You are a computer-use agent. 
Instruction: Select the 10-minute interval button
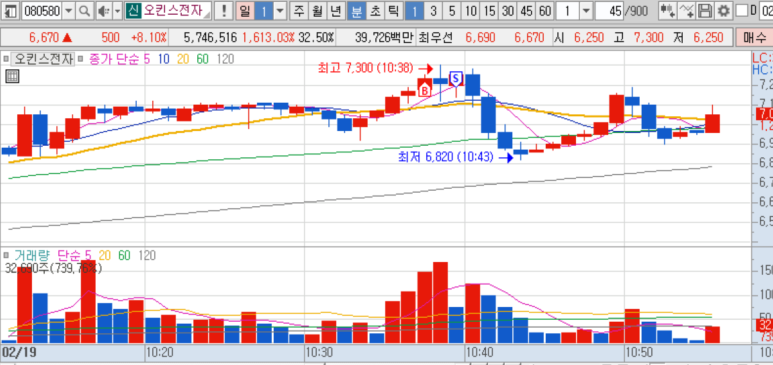point(471,11)
